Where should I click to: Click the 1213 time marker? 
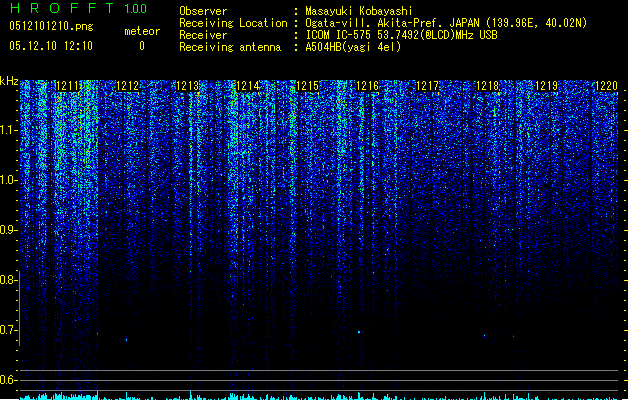click(x=188, y=86)
